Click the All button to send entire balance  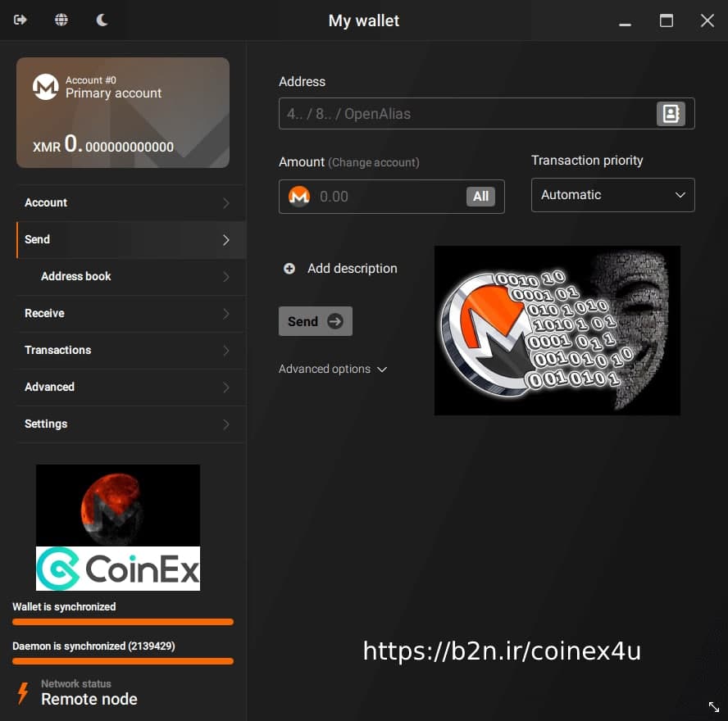point(481,196)
